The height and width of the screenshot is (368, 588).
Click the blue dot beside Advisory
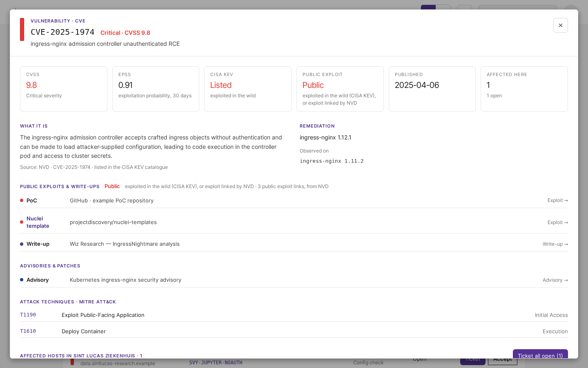click(22, 280)
